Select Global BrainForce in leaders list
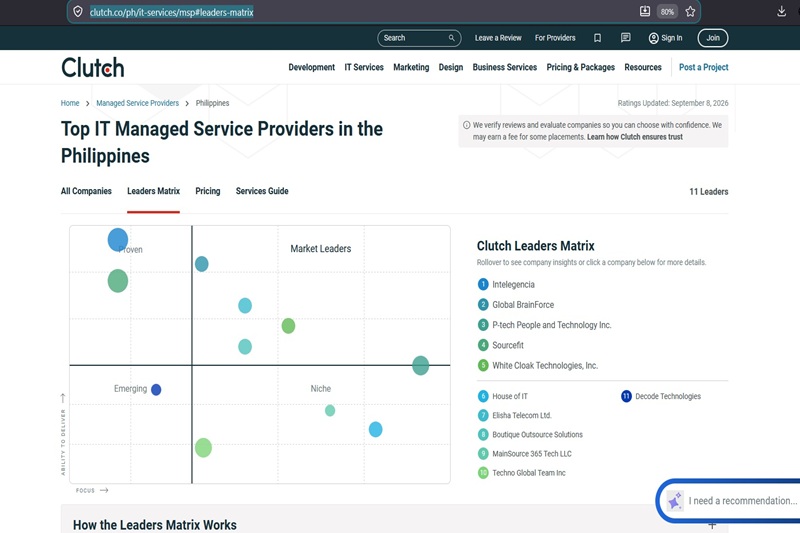 pos(523,305)
